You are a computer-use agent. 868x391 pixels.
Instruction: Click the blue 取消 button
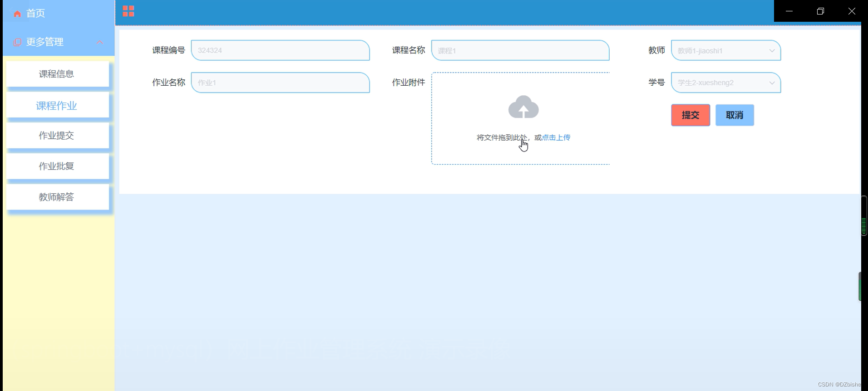click(735, 115)
